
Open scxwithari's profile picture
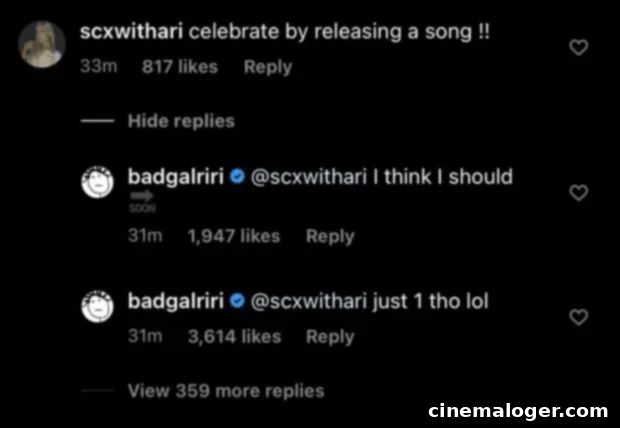[x=42, y=44]
